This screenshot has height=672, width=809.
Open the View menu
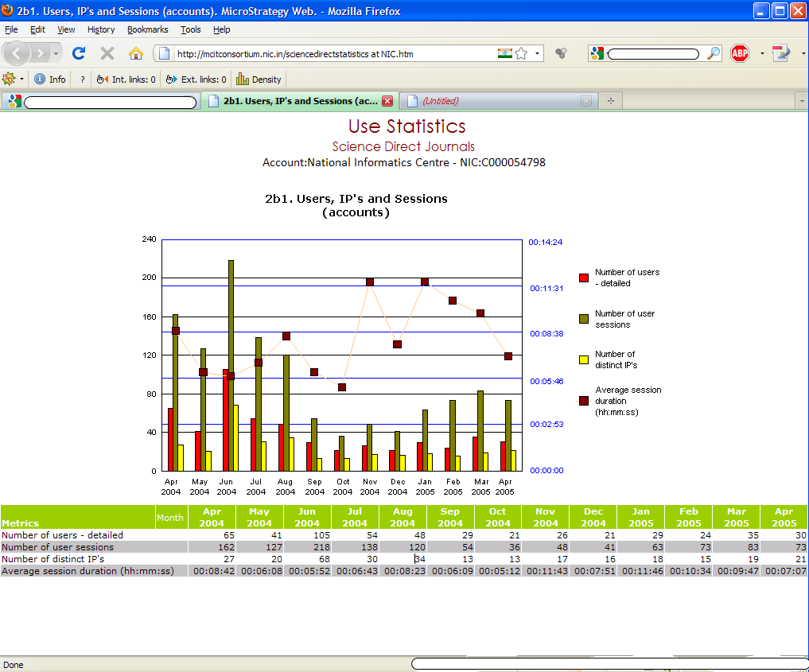(x=66, y=29)
